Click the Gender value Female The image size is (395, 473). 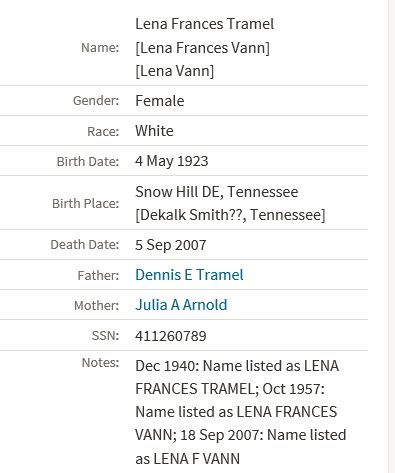160,101
